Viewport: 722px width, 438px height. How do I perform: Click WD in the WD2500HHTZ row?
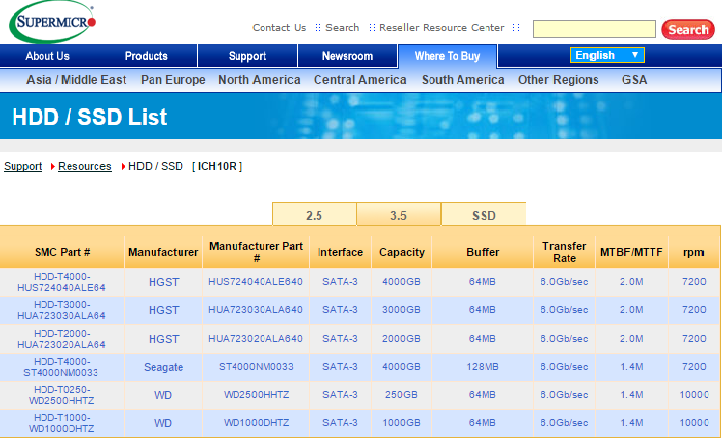(163, 395)
